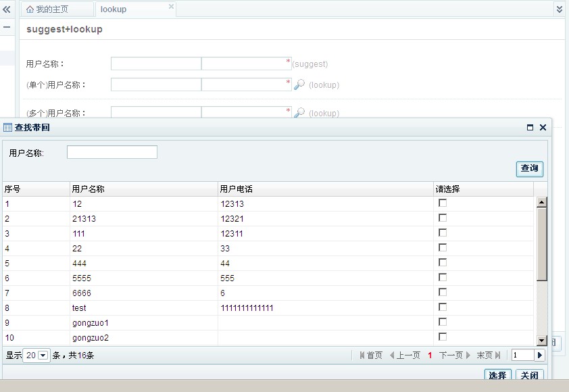Check the selection box for user gongzuo1
This screenshot has width=569, height=392.
(442, 323)
